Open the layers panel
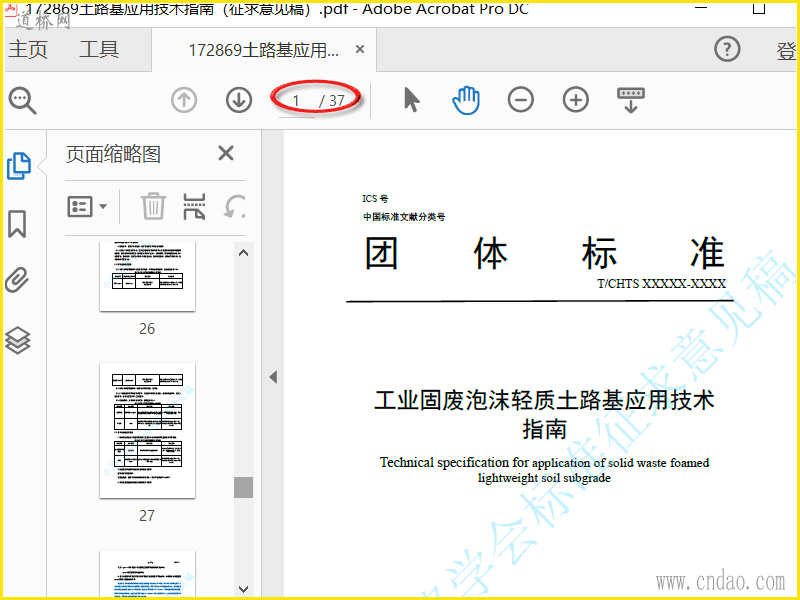The image size is (800, 600). click(17, 340)
